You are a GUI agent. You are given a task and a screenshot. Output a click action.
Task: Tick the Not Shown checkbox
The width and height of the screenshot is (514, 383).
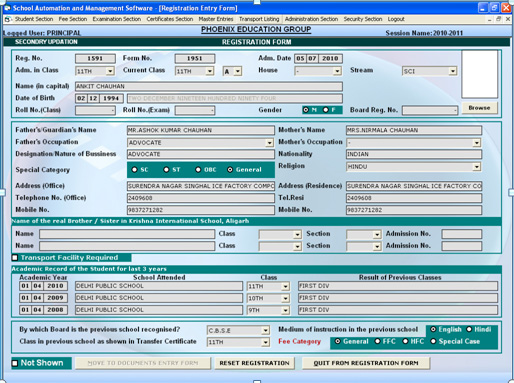tap(15, 363)
